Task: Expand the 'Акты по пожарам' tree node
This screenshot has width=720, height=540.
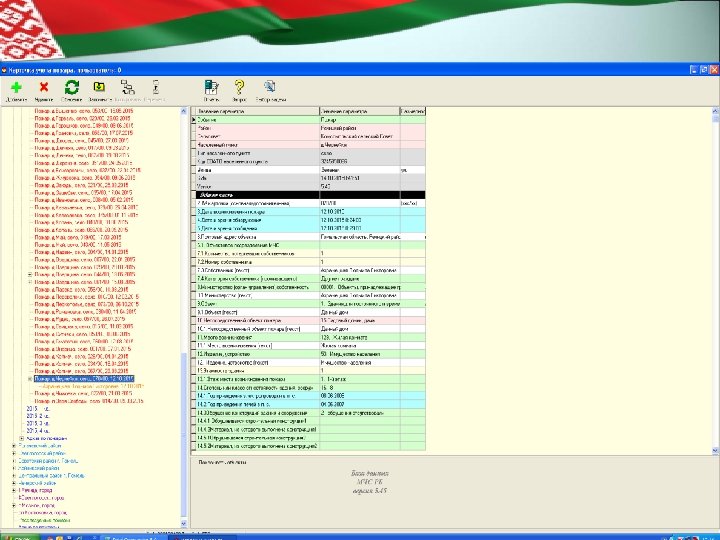Action: coord(21,437)
